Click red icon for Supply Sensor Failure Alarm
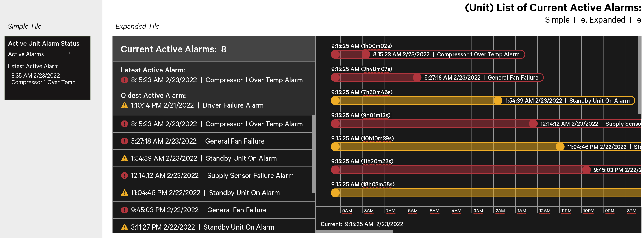The image size is (644, 238). (x=124, y=175)
